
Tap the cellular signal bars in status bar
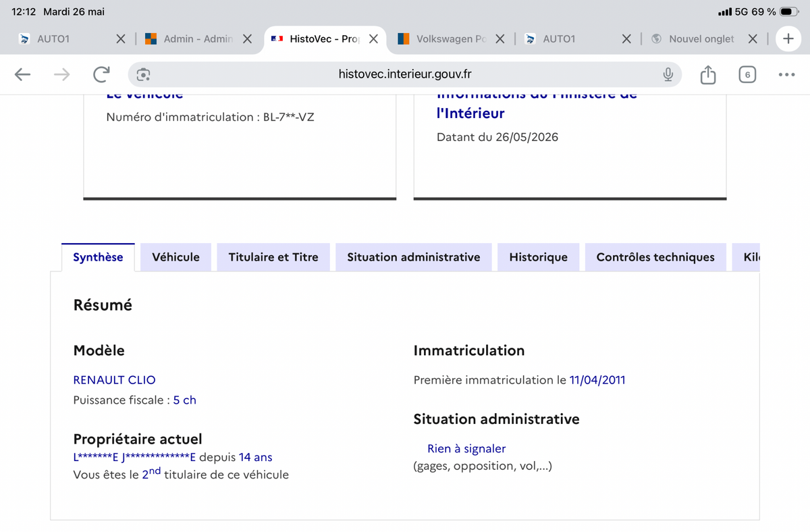tap(725, 12)
